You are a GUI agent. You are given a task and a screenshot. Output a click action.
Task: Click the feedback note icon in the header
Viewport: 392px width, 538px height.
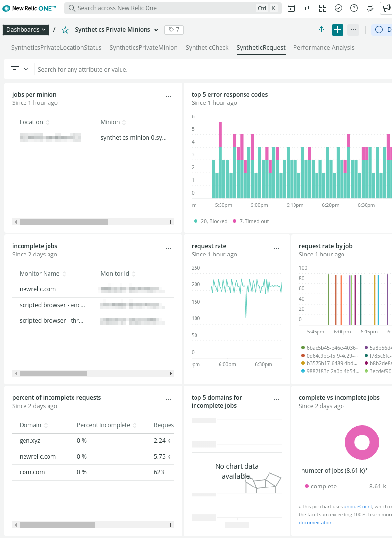[370, 8]
